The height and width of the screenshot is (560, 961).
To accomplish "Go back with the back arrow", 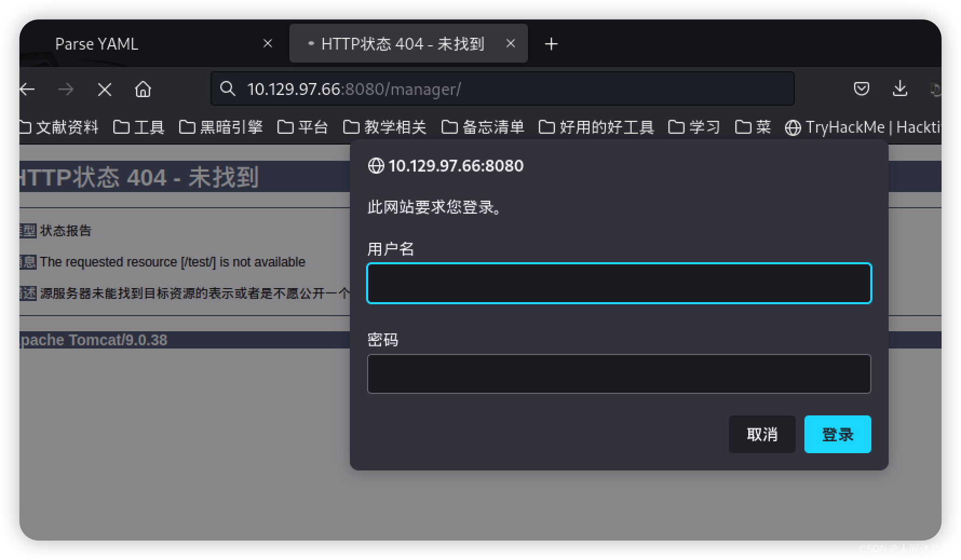I will point(27,89).
